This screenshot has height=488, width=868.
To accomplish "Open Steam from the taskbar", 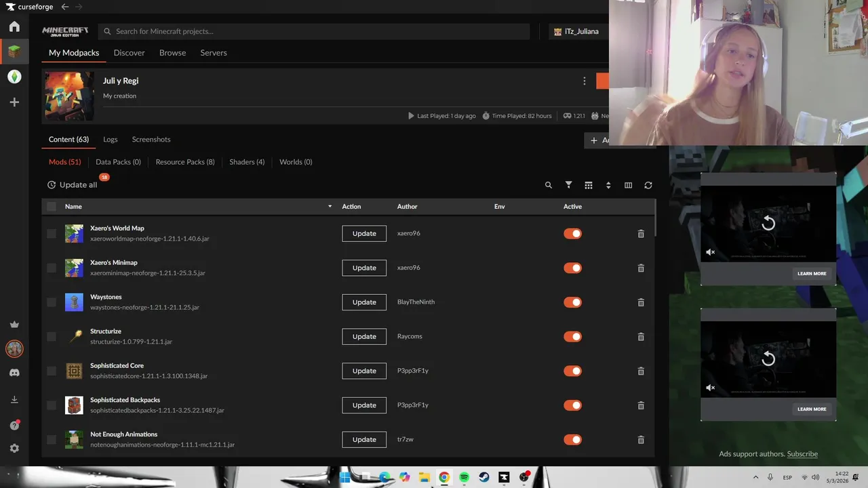I will 484,477.
